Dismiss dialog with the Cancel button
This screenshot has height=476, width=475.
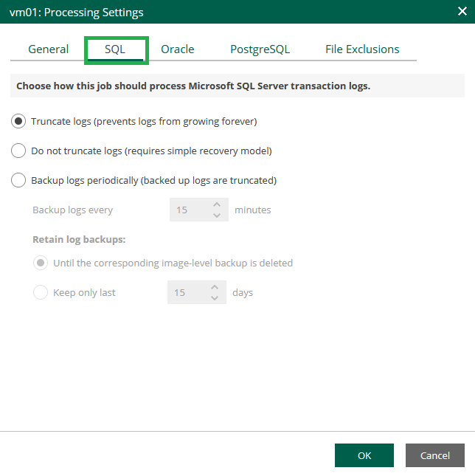[435, 455]
